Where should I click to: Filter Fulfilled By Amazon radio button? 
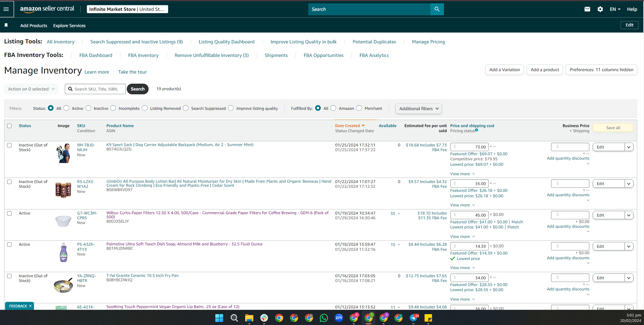pyautogui.click(x=333, y=108)
